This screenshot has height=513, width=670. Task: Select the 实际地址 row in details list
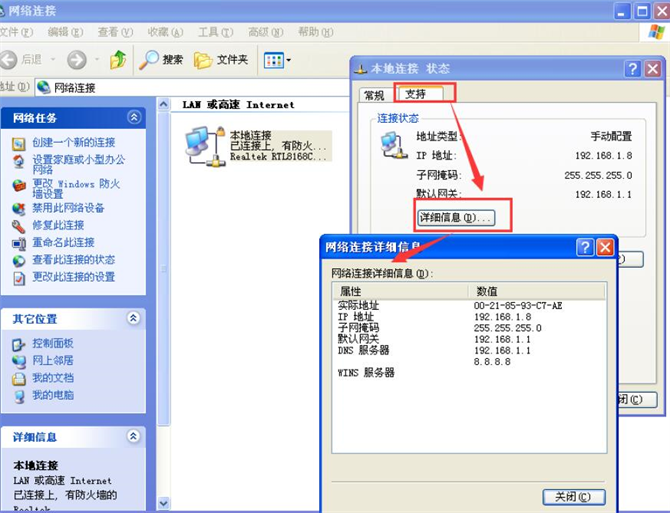pyautogui.click(x=469, y=305)
